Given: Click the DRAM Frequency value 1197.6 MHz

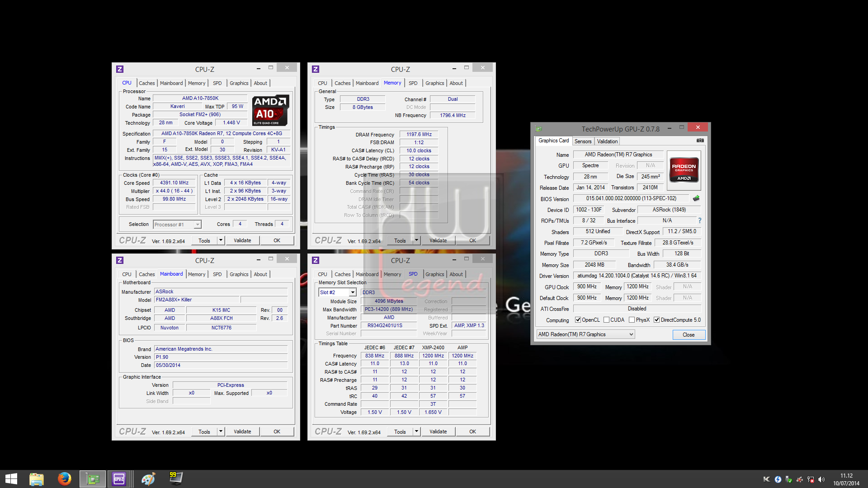Looking at the screenshot, I should point(419,134).
